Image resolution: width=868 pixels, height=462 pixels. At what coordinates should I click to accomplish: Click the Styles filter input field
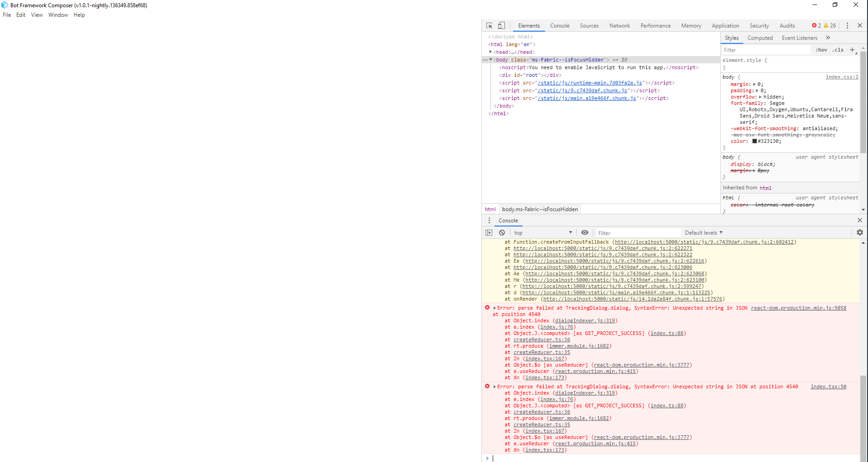coord(765,50)
